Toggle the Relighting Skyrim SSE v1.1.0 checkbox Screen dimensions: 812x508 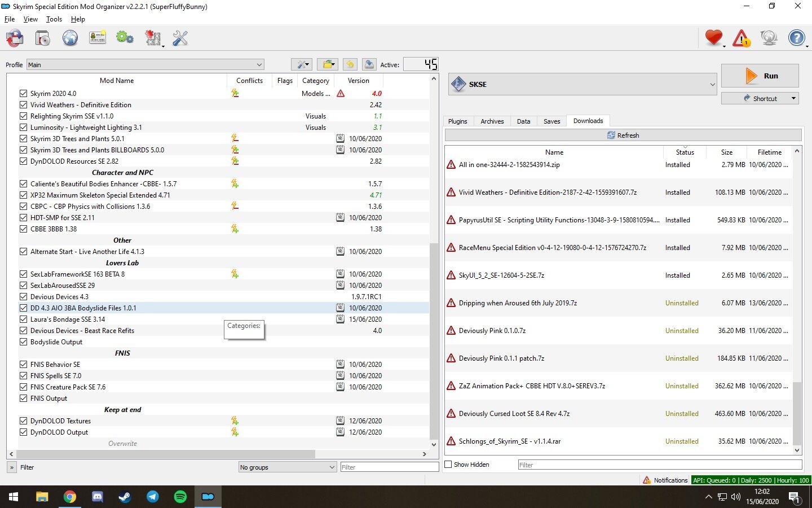(x=23, y=116)
